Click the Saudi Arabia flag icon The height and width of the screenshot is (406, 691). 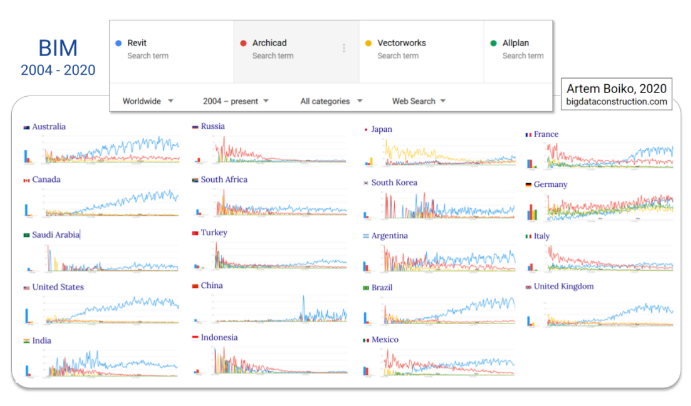pyautogui.click(x=26, y=235)
